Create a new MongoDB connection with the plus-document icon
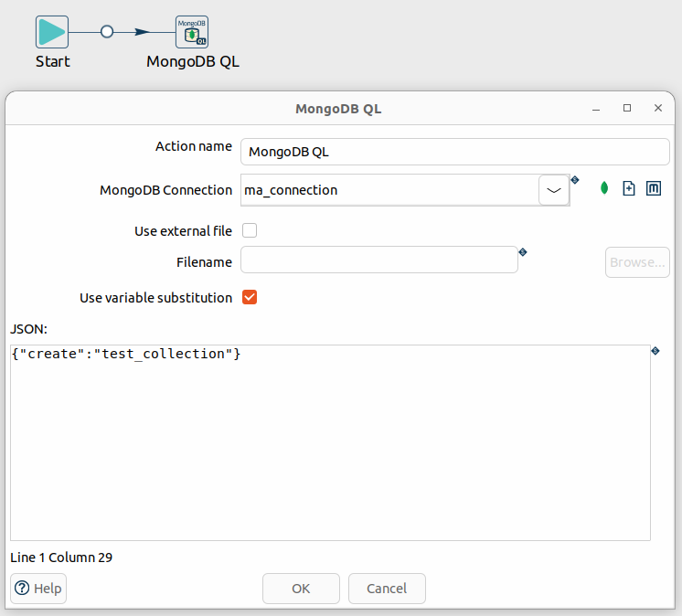 (x=628, y=188)
